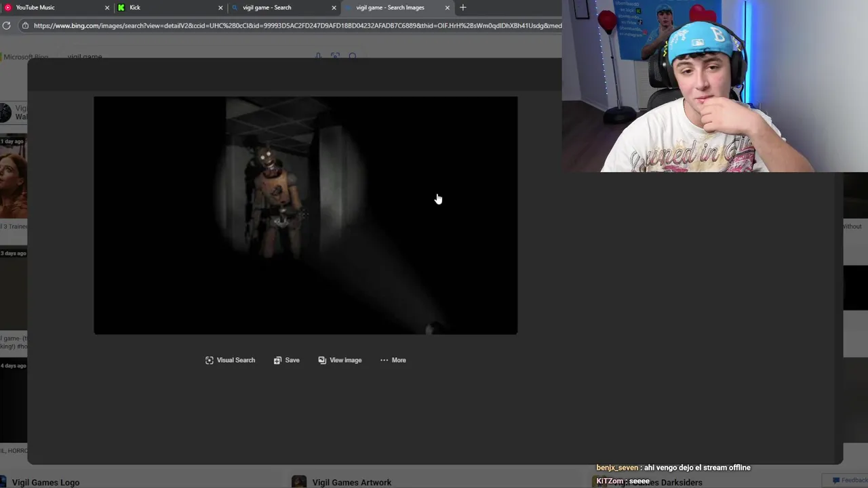Open a new browser tab
The image size is (868, 488).
point(463,7)
